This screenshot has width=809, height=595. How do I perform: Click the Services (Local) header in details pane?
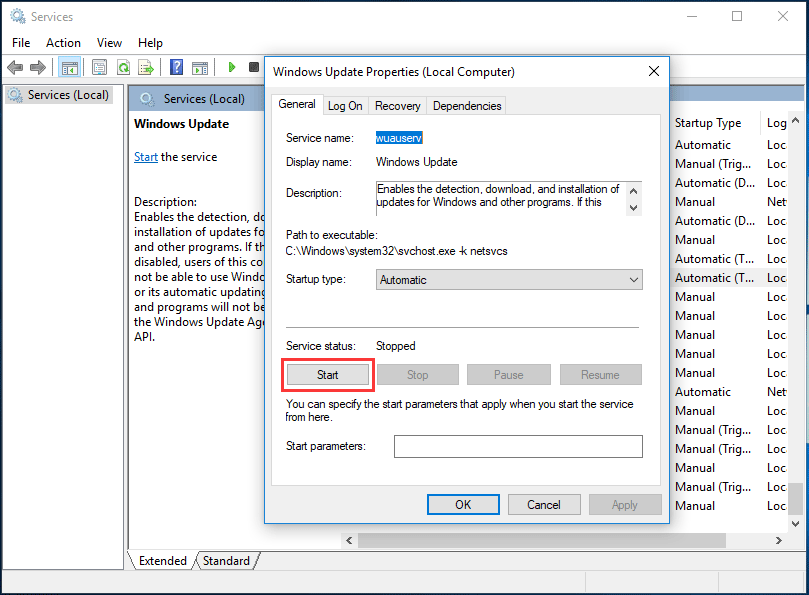click(x=204, y=99)
